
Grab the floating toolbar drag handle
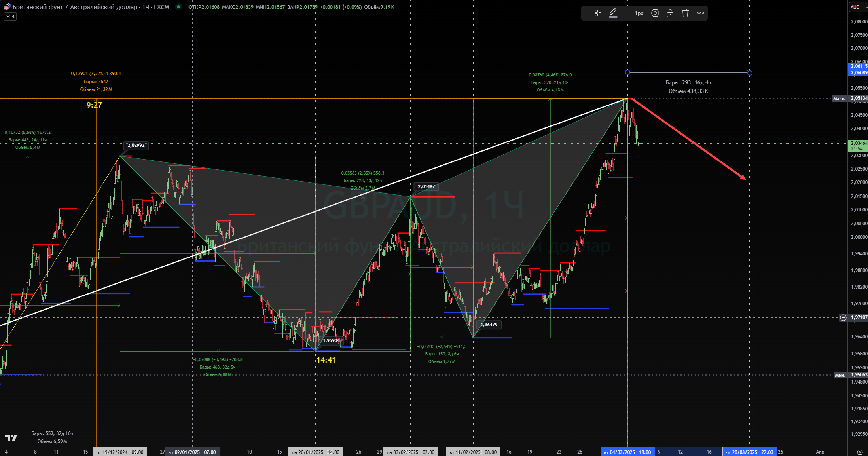pos(586,13)
